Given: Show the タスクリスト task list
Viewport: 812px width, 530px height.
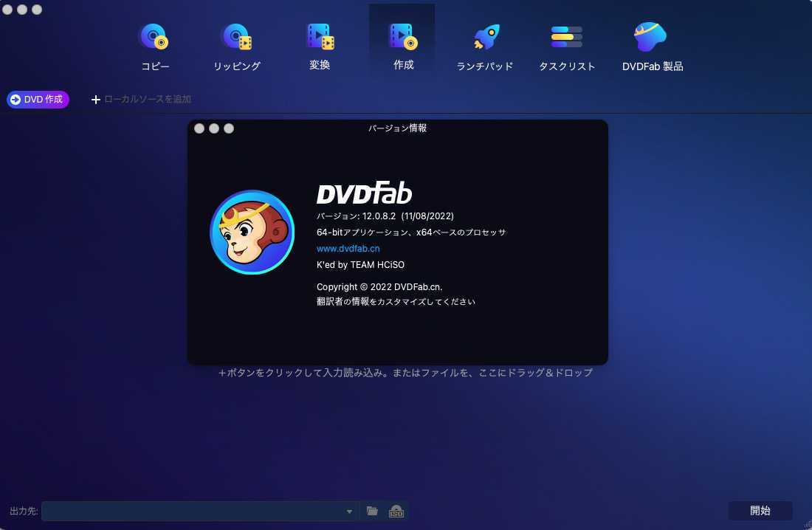Looking at the screenshot, I should [567, 47].
